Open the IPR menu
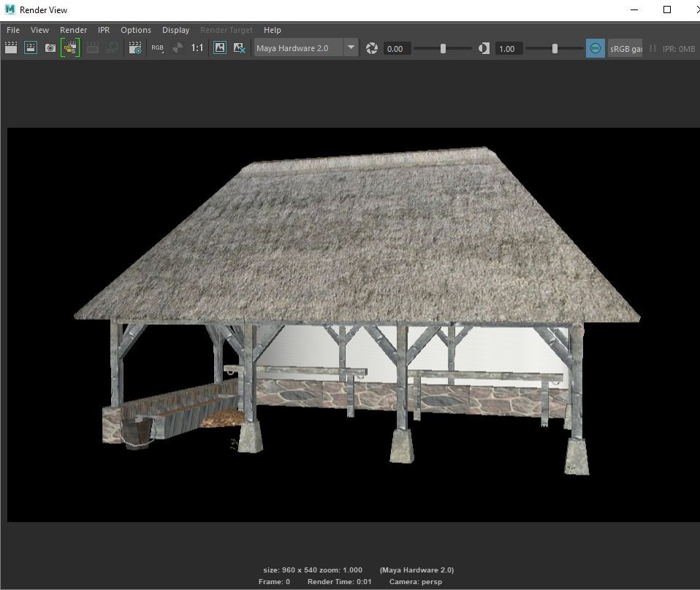700x590 pixels. point(104,30)
